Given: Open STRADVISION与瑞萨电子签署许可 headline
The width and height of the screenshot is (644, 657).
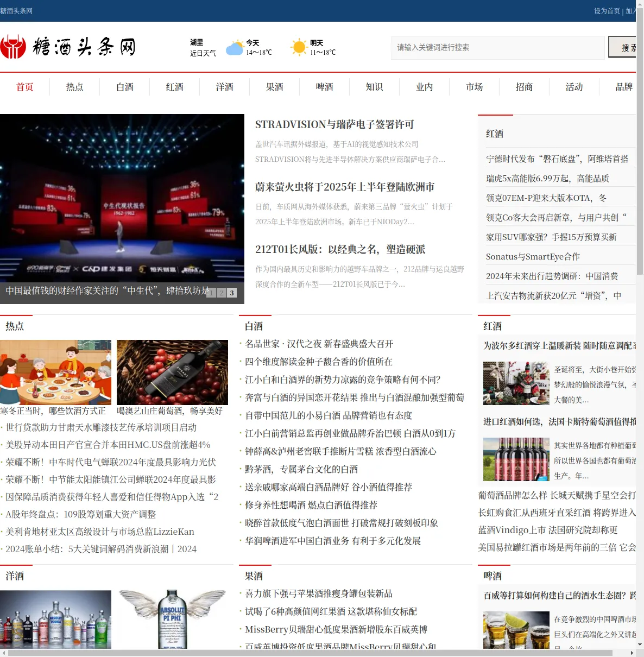Looking at the screenshot, I should pyautogui.click(x=334, y=125).
